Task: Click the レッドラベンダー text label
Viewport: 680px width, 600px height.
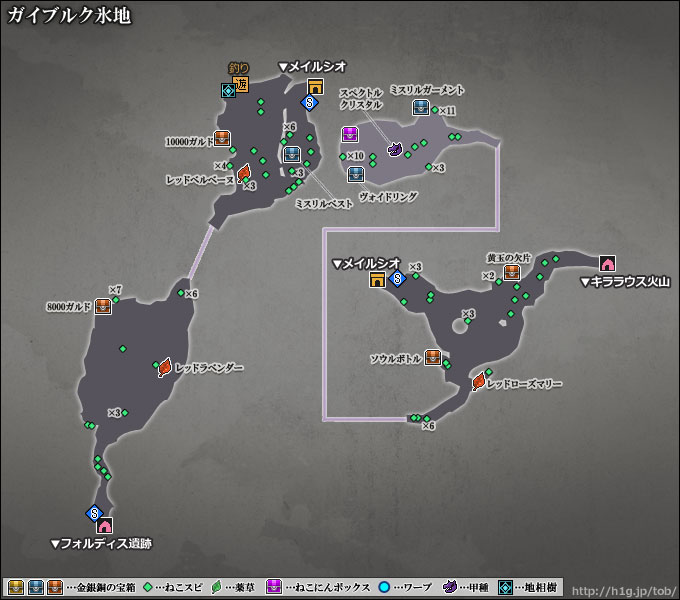Action: 209,368
